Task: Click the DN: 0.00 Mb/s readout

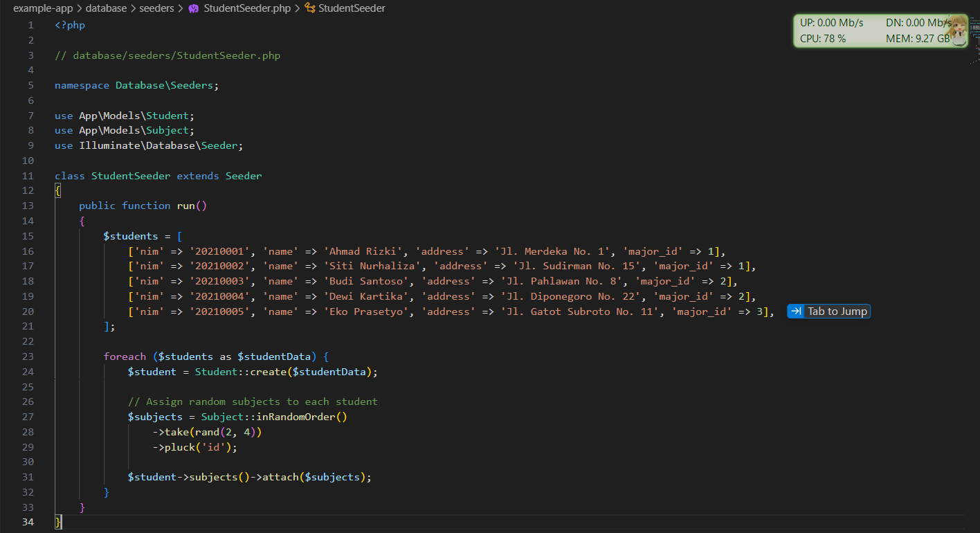Action: pyautogui.click(x=918, y=23)
